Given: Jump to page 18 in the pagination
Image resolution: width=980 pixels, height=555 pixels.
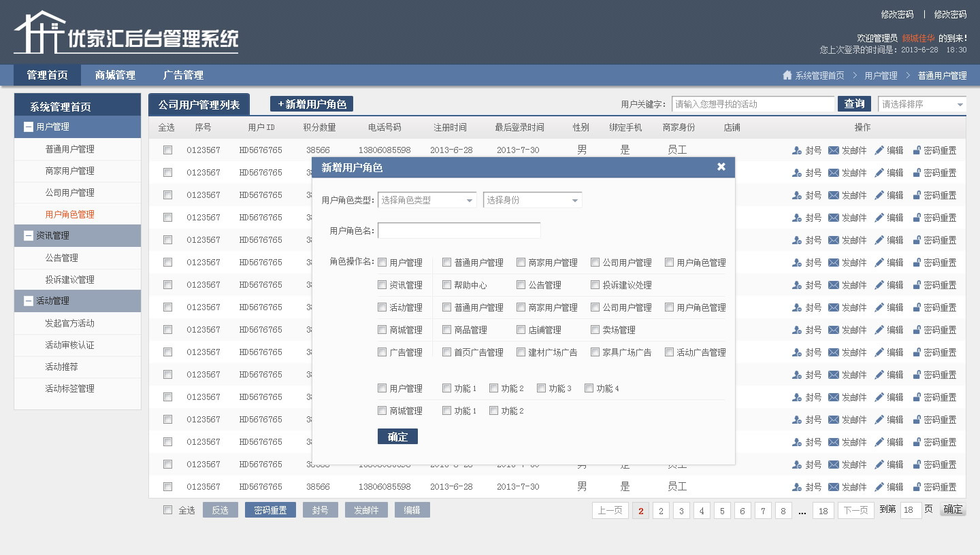Looking at the screenshot, I should click(x=823, y=511).
